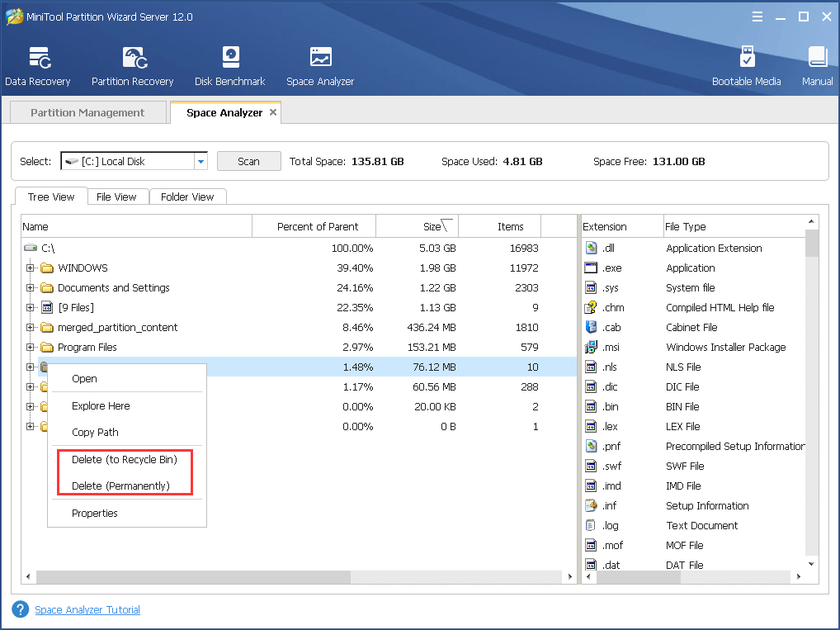This screenshot has width=840, height=630.
Task: Expand the merged_partition_content node
Action: click(30, 327)
